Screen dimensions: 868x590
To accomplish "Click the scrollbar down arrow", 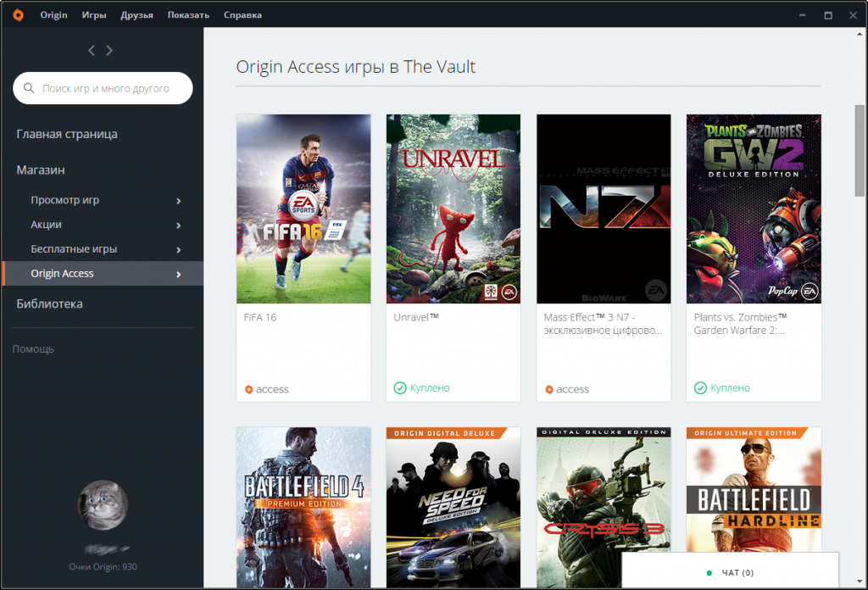I will [860, 582].
